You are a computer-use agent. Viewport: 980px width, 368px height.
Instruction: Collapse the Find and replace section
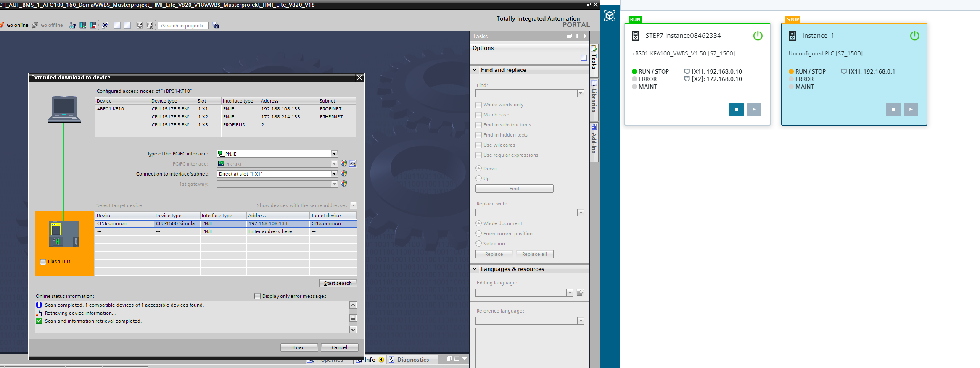point(475,70)
